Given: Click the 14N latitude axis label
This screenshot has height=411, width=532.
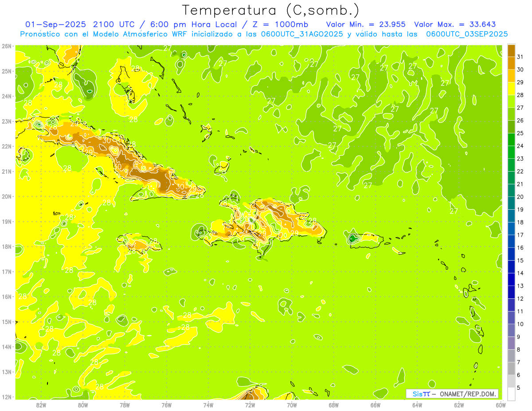Looking at the screenshot, I should [6, 347].
